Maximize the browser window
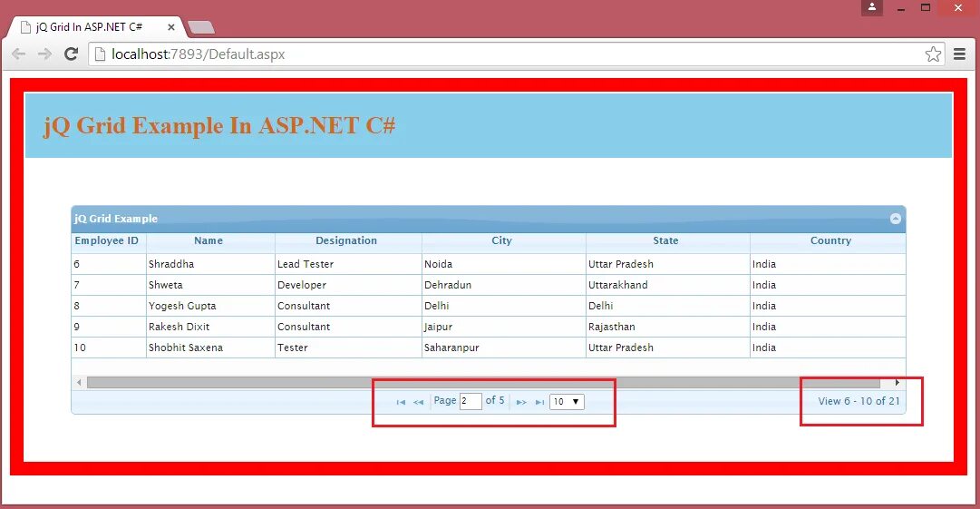Viewport: 980px width, 509px height. pos(926,7)
